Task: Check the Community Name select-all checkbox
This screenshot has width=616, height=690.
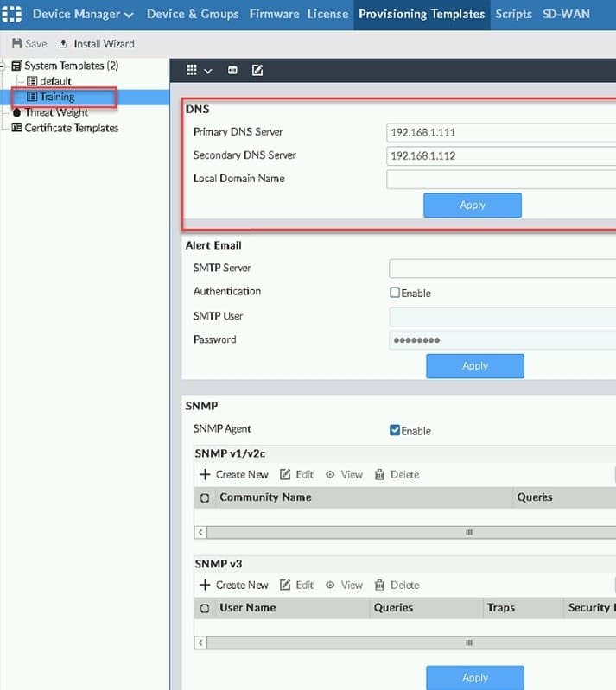Action: click(x=205, y=497)
